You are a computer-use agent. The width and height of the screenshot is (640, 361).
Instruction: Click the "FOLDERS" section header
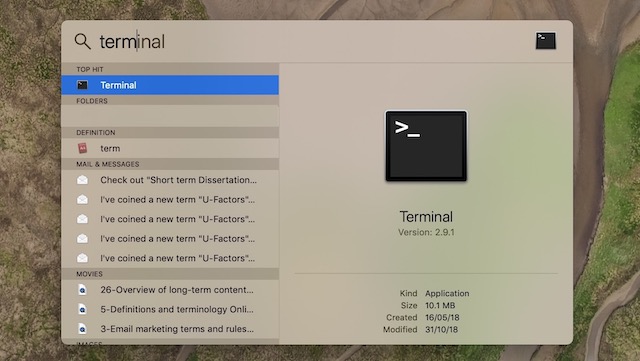pos(92,101)
